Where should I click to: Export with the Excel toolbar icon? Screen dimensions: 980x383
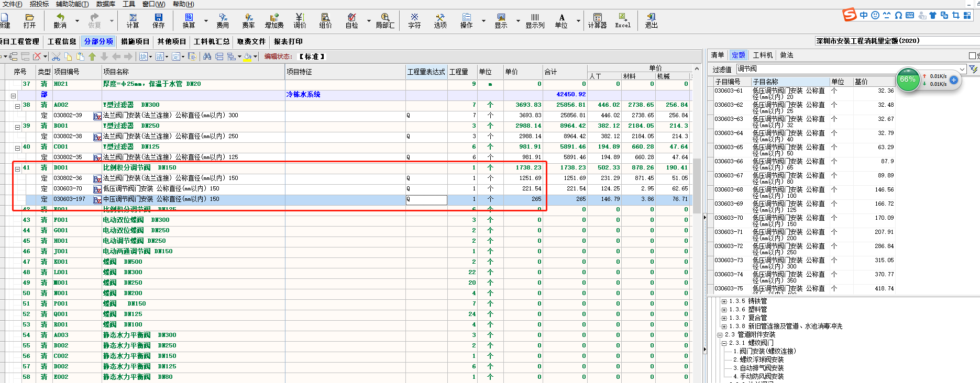click(623, 21)
